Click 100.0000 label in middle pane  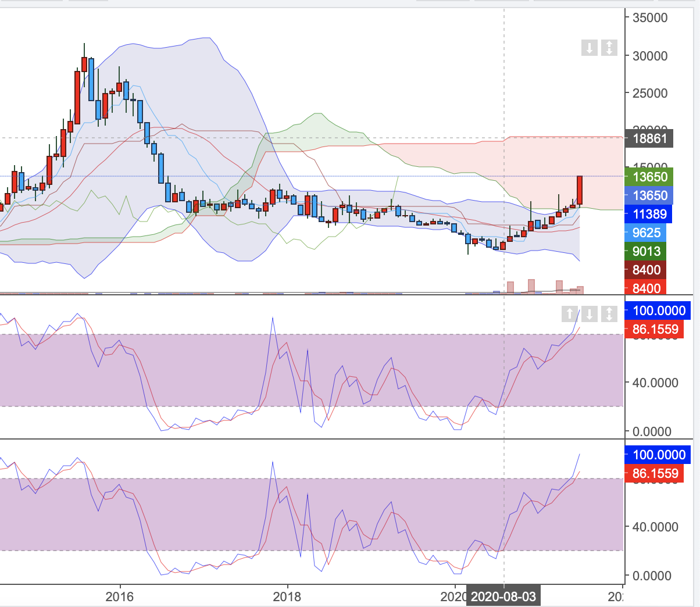click(x=658, y=310)
